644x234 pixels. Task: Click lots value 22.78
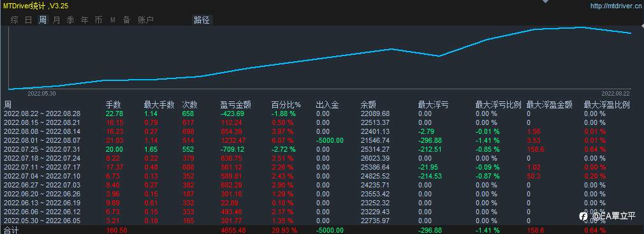pyautogui.click(x=114, y=113)
